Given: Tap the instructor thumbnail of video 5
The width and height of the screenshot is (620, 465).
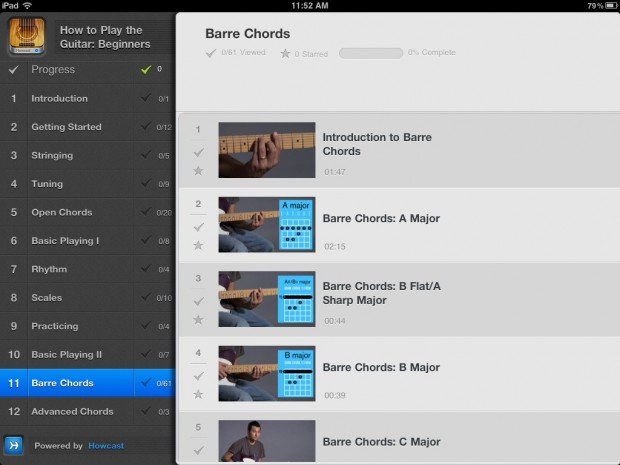Looking at the screenshot, I should (267, 441).
